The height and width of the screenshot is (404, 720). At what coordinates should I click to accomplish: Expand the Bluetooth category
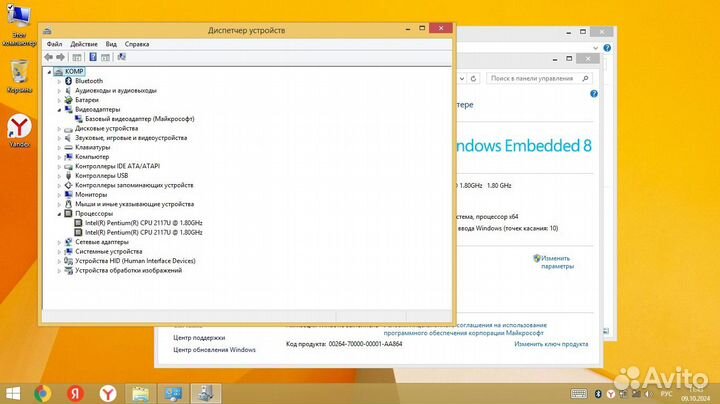[x=59, y=81]
